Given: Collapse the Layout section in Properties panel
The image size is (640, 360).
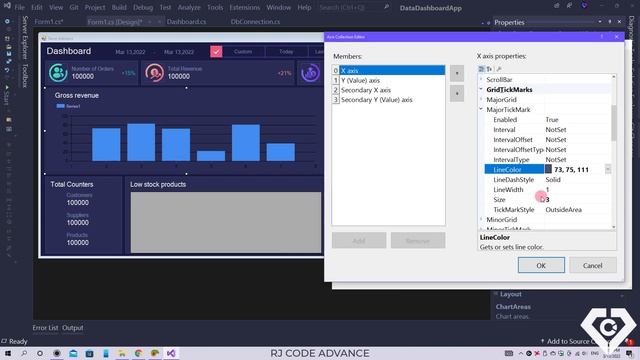Looking at the screenshot, I should tap(496, 294).
